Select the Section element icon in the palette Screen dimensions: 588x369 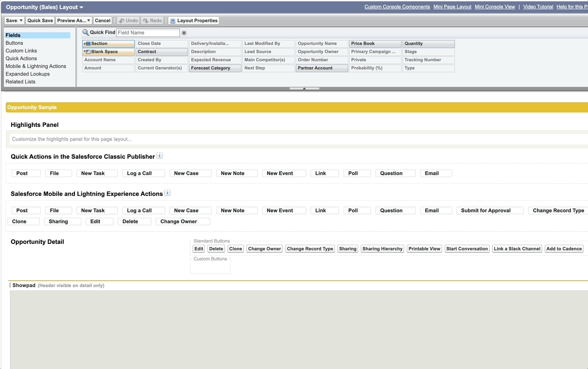[89, 43]
